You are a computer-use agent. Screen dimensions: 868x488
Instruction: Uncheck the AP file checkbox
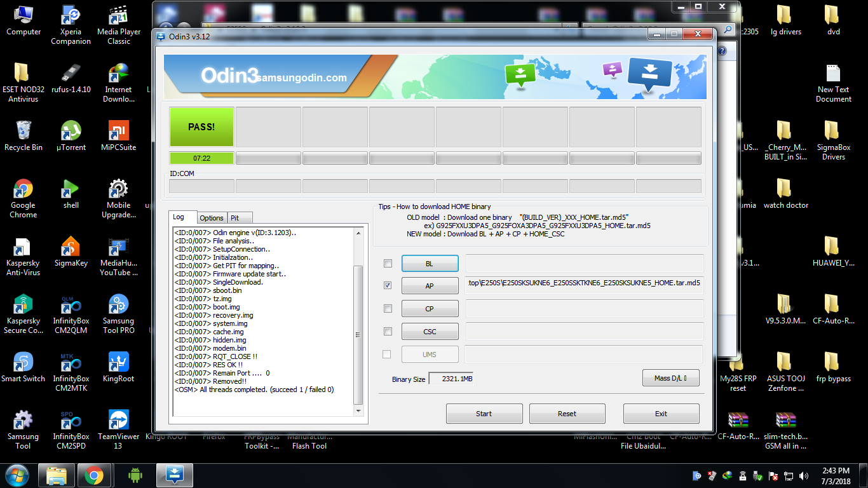388,286
